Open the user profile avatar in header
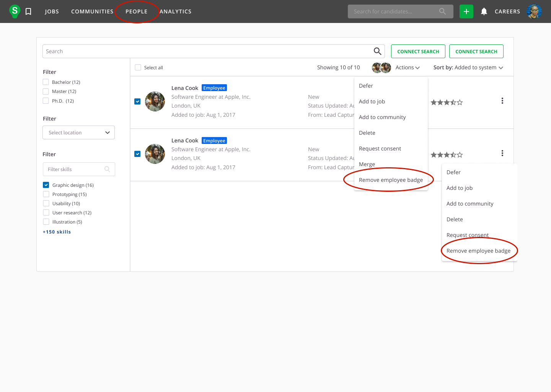This screenshot has width=551, height=392. click(534, 11)
